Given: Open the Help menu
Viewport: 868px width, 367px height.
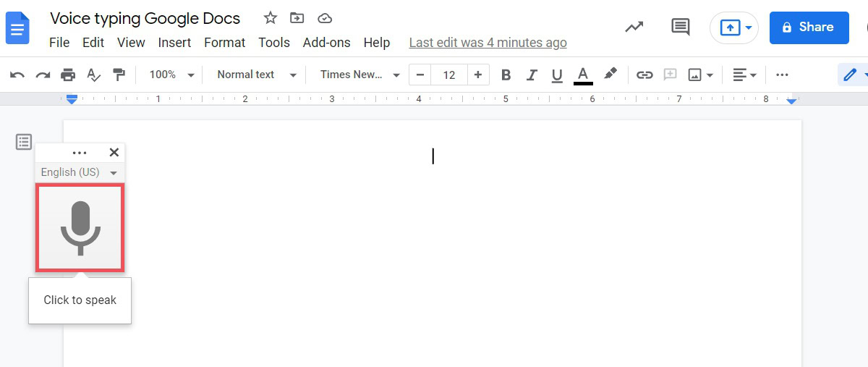Looking at the screenshot, I should point(377,43).
